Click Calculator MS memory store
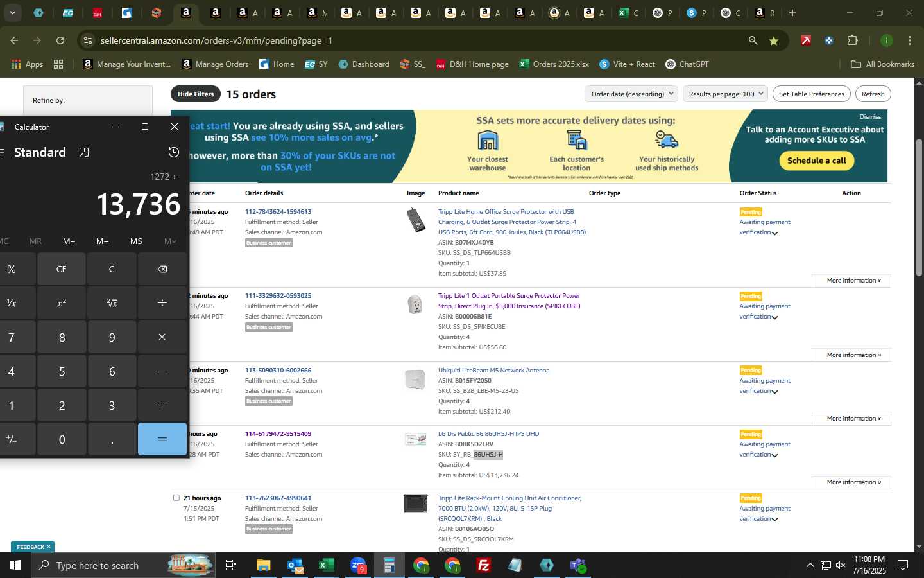This screenshot has width=924, height=578. click(136, 241)
